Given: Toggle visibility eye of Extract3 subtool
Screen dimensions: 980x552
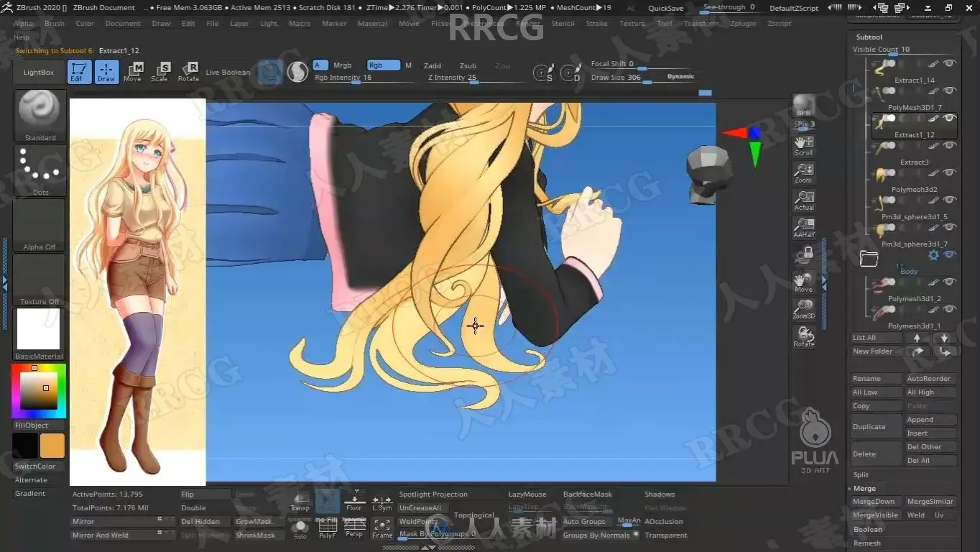Looking at the screenshot, I should tap(950, 145).
